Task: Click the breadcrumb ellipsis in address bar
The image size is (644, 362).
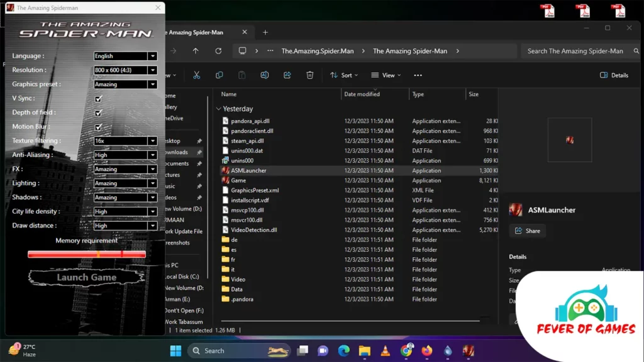Action: tap(270, 51)
